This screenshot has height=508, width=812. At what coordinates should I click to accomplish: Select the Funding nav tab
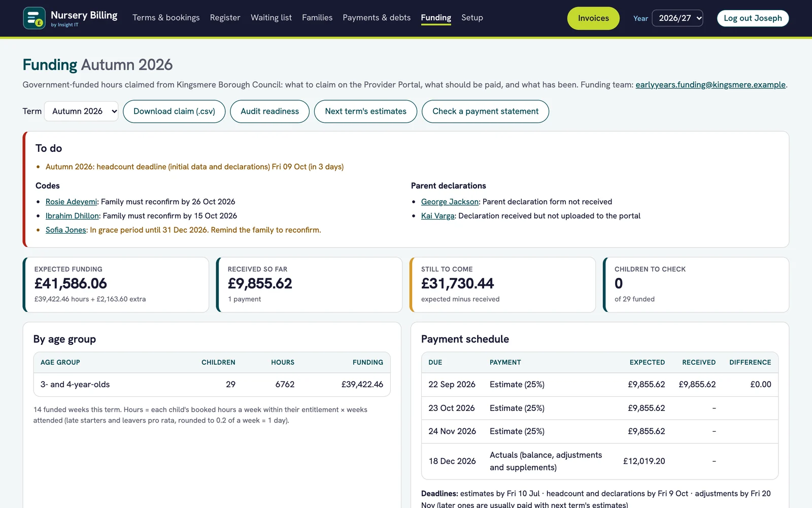(x=436, y=18)
